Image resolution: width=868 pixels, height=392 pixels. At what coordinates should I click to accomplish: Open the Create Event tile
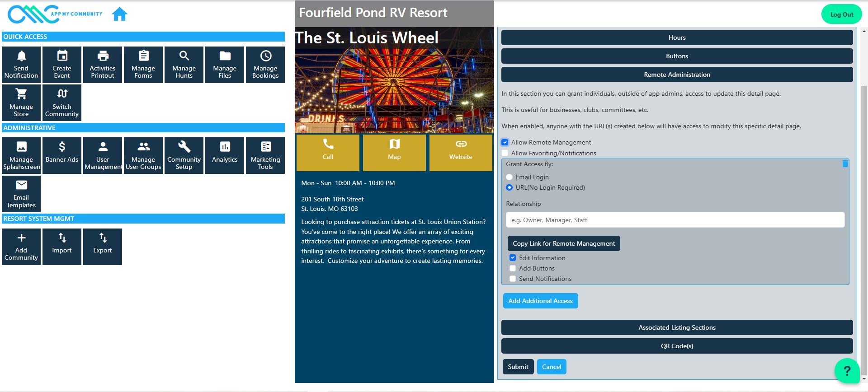[62, 65]
